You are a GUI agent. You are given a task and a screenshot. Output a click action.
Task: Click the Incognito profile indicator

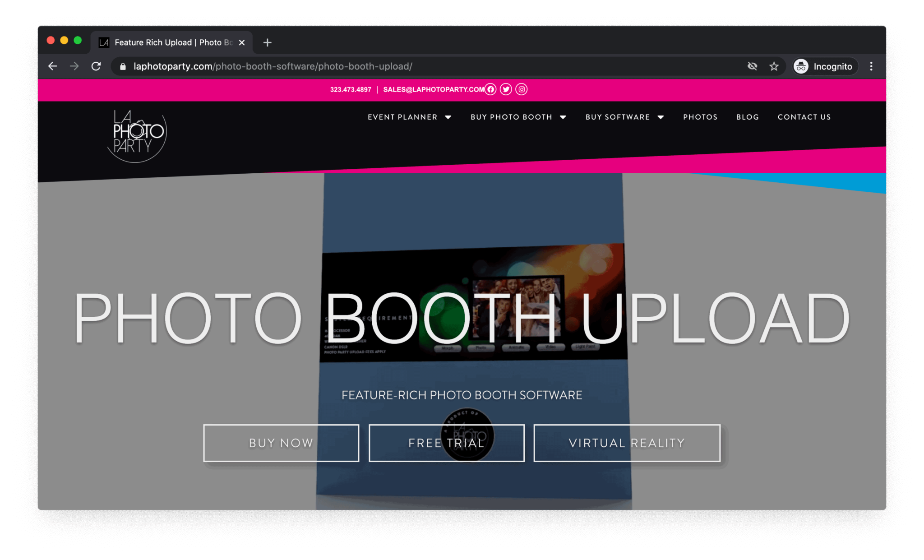[x=824, y=66]
